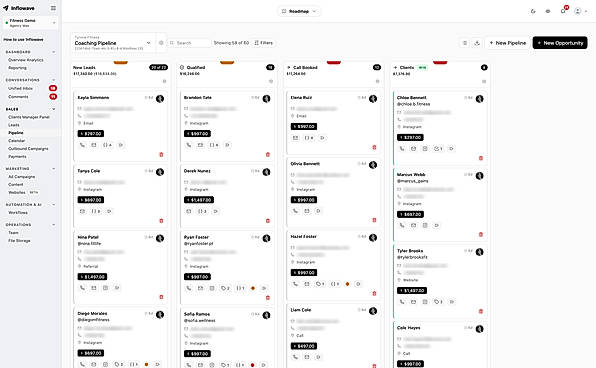Open the How to use Inflowave link
The width and height of the screenshot is (596, 368).
(23, 40)
